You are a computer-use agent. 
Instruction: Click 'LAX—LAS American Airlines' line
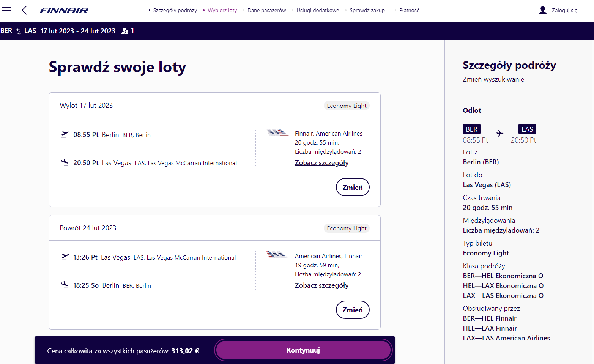point(506,338)
